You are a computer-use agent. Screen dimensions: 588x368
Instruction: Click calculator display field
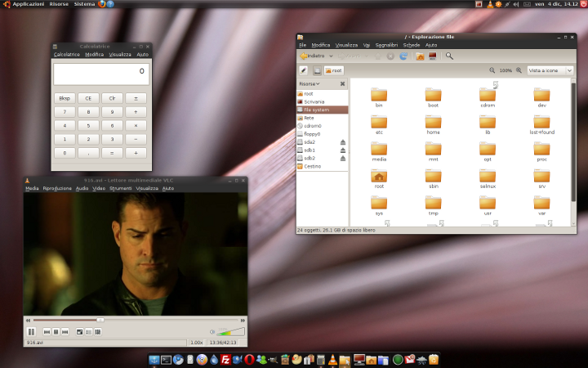[101, 74]
